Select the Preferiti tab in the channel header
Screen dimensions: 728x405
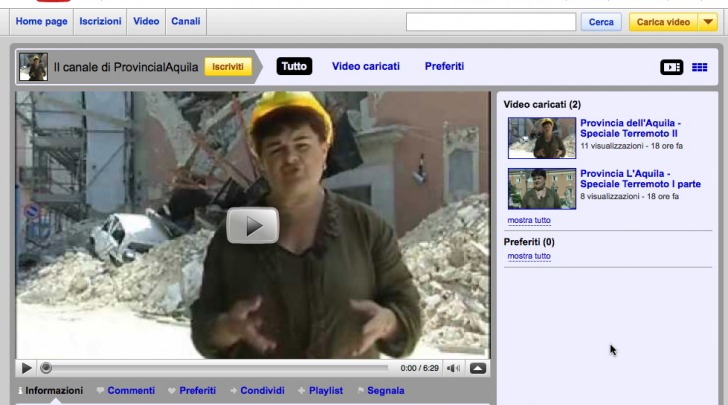tap(444, 66)
